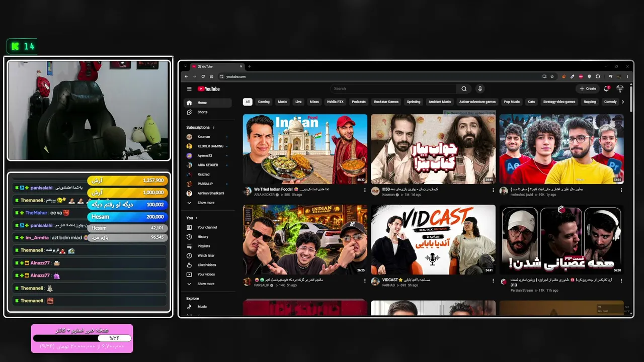
Task: Click the browser home button
Action: pos(212,76)
